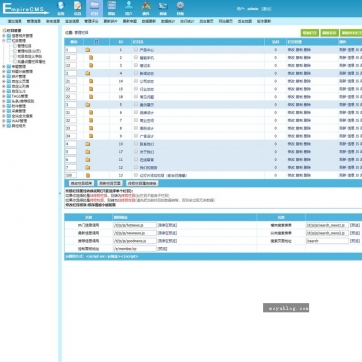Viewport: 362px width, 362px height.
Task: Click the 修改栏目顺序 button below the table
Action: [81, 183]
